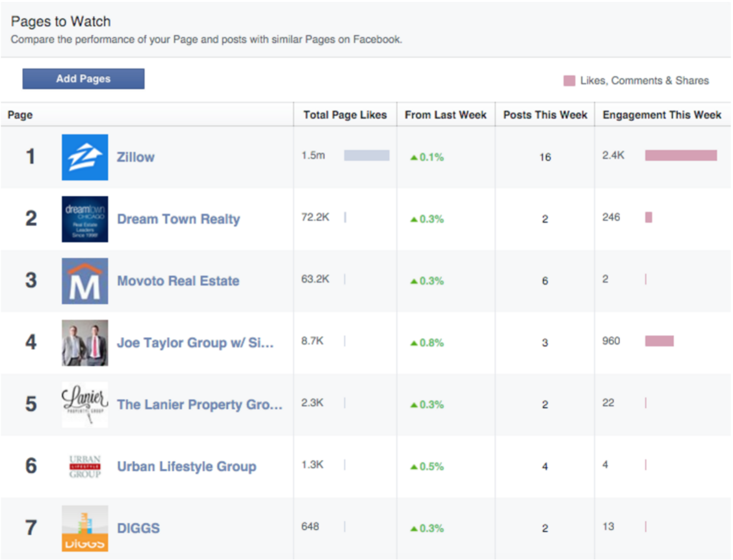This screenshot has width=733, height=560.
Task: Visit the Urban Lifestyle Group link
Action: click(186, 466)
